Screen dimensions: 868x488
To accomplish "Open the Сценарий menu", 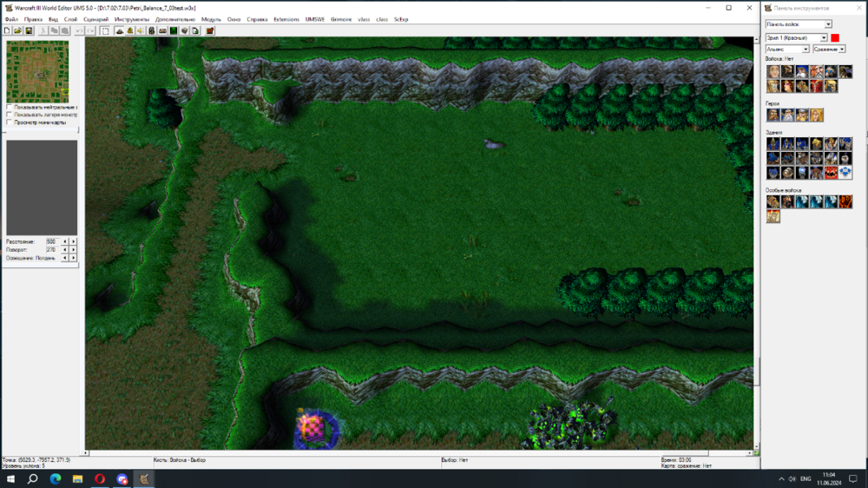I will [x=95, y=18].
